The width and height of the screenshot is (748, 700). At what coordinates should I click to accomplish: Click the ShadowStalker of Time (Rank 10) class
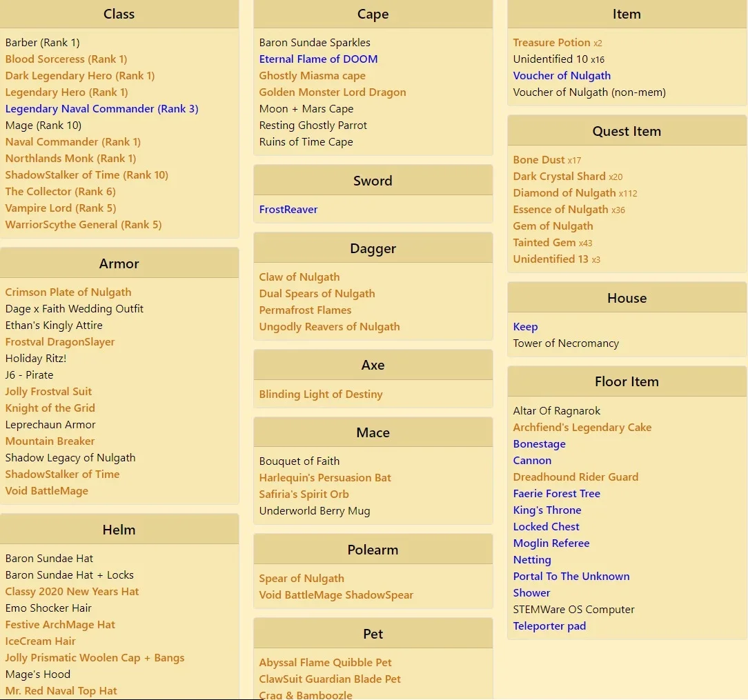[87, 175]
